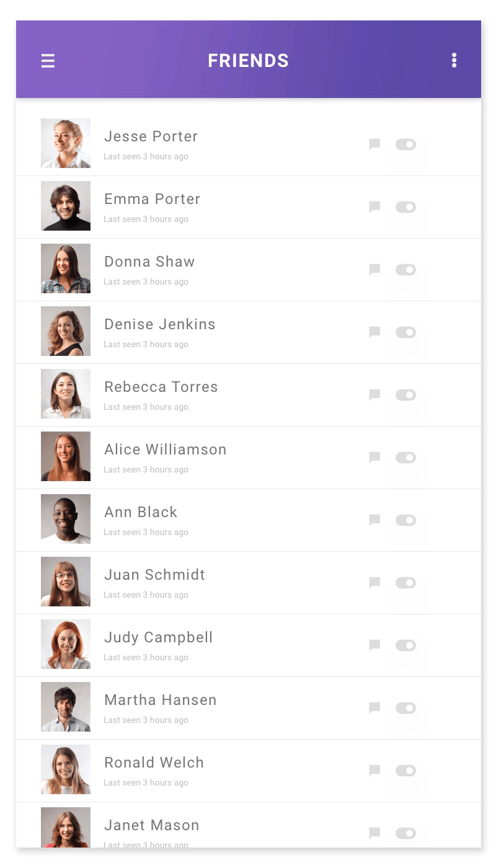Open the hamburger navigation menu
Image resolution: width=496 pixels, height=868 pixels.
[x=48, y=61]
